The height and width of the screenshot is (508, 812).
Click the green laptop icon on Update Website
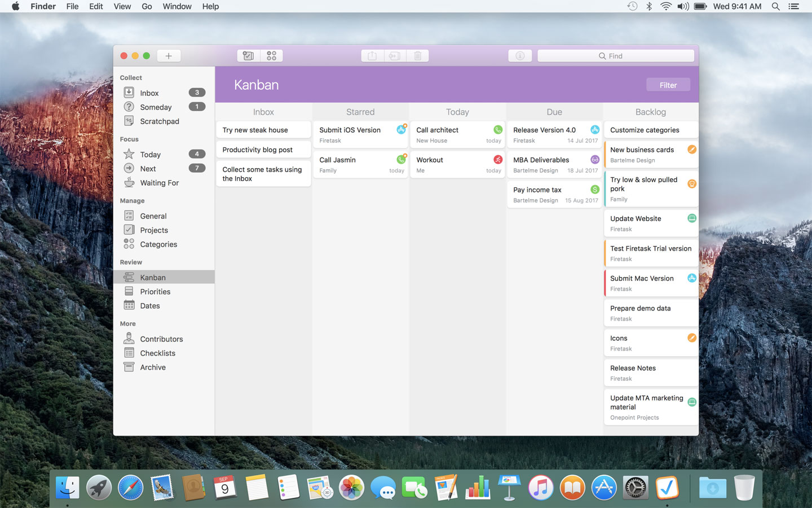point(692,218)
